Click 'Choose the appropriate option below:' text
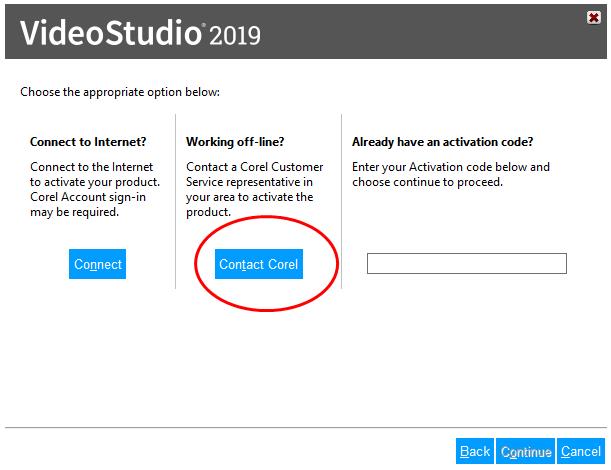 [x=120, y=92]
